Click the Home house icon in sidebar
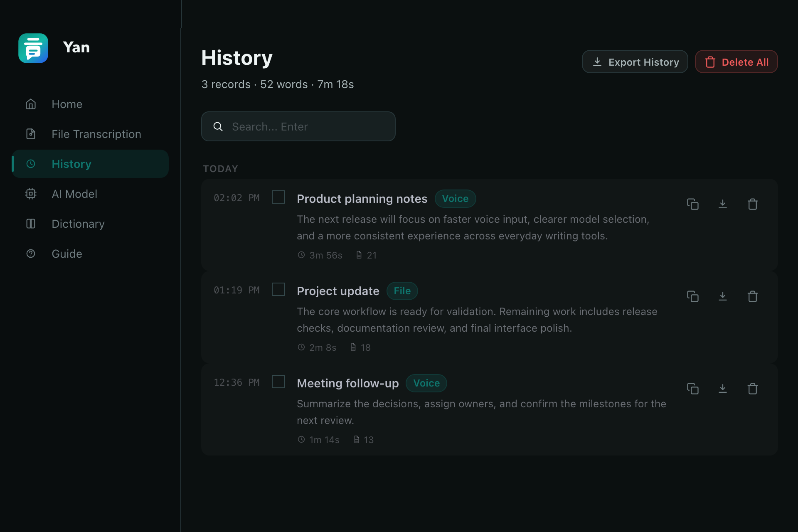798x532 pixels. pos(31,104)
